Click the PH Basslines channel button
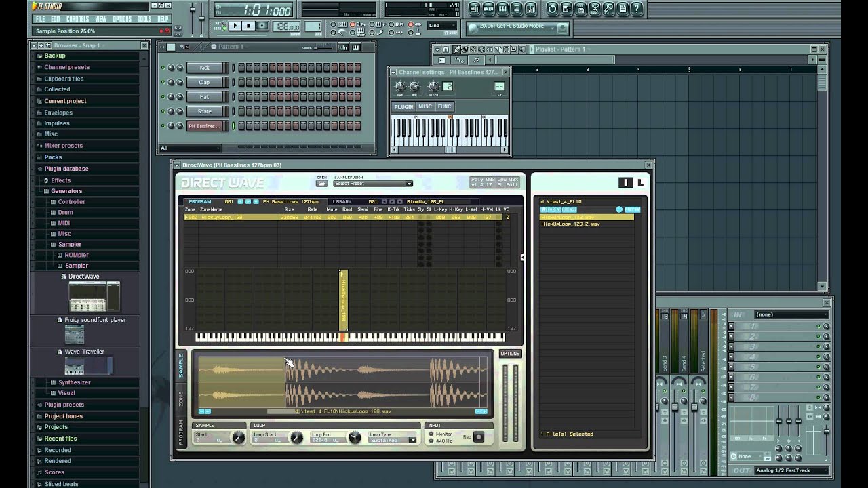Image resolution: width=868 pixels, height=488 pixels. [204, 126]
